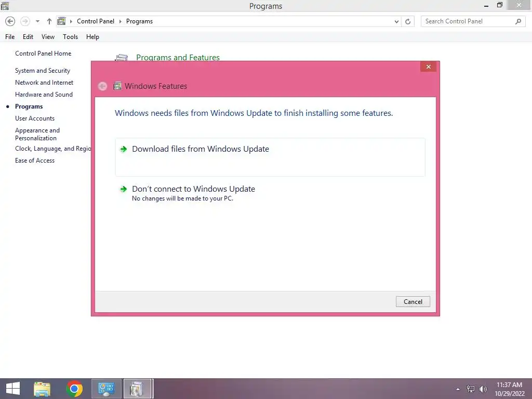Select the Control Panel breadcrumb
Screen dimensions: 532x399
point(96,21)
